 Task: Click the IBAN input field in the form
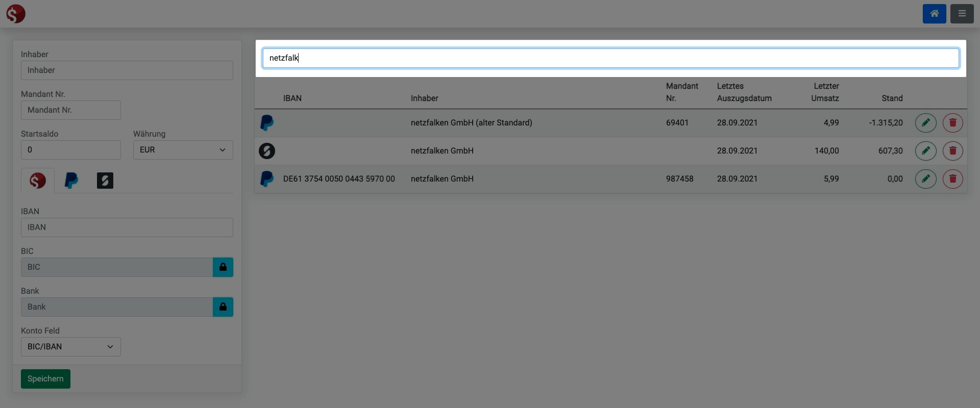(x=127, y=227)
